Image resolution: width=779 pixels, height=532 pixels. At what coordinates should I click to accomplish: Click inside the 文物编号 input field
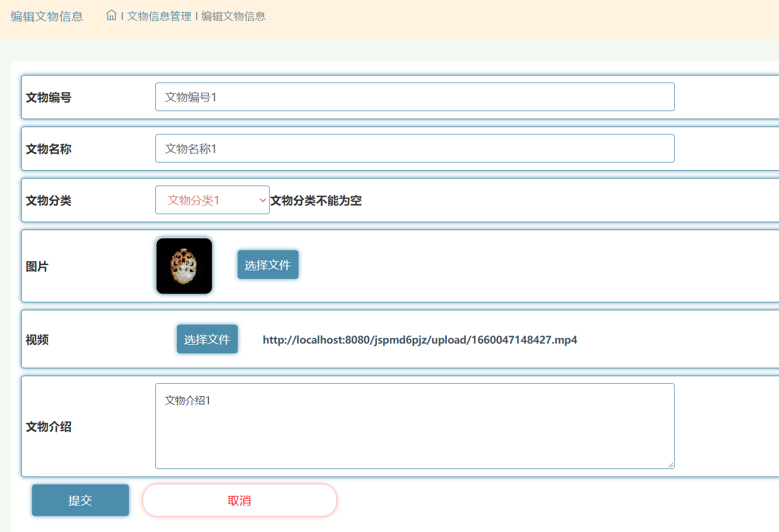[x=414, y=97]
